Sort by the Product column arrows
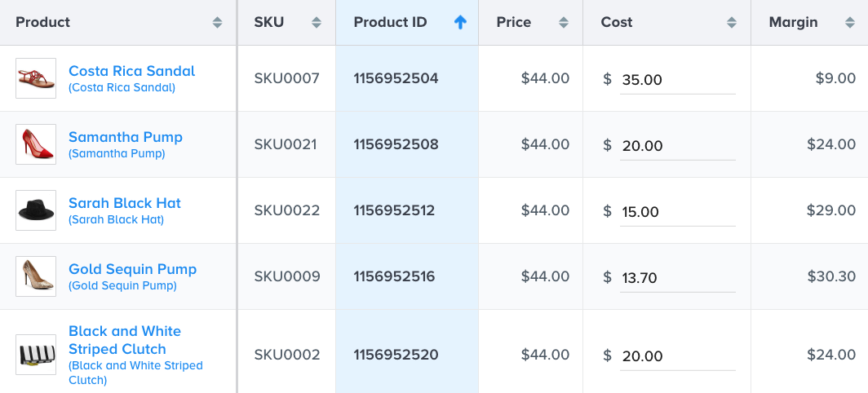This screenshot has width=868, height=393. tap(218, 23)
